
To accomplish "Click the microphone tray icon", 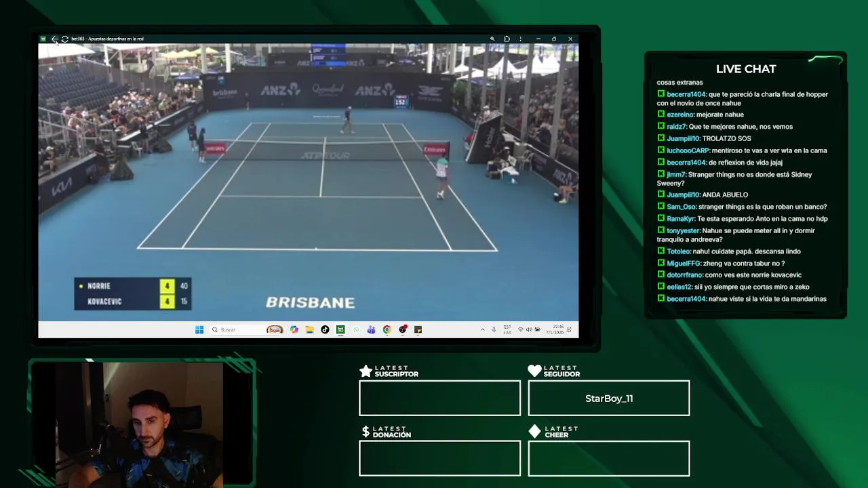I will click(494, 330).
